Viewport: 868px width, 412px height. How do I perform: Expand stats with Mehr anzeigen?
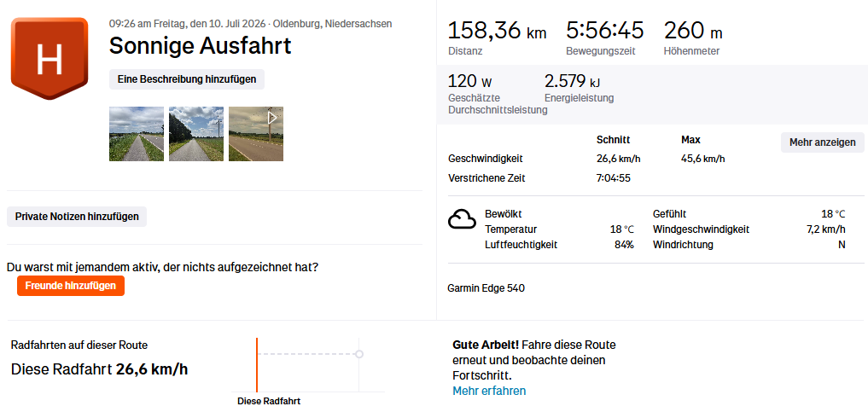pos(823,142)
